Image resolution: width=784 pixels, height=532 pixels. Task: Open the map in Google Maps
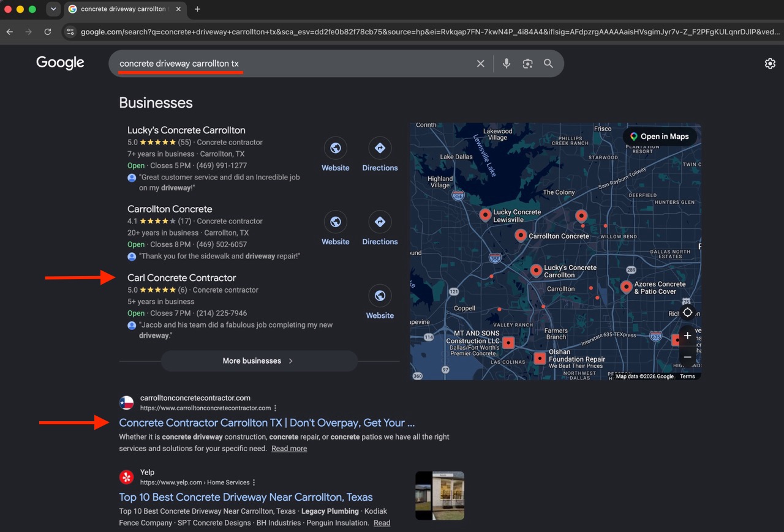click(x=660, y=137)
